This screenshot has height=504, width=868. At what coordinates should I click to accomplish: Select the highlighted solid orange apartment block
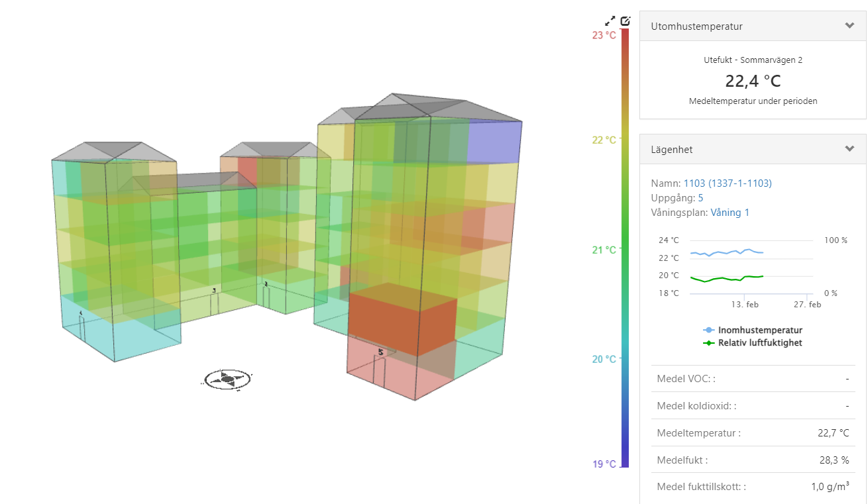pos(402,318)
